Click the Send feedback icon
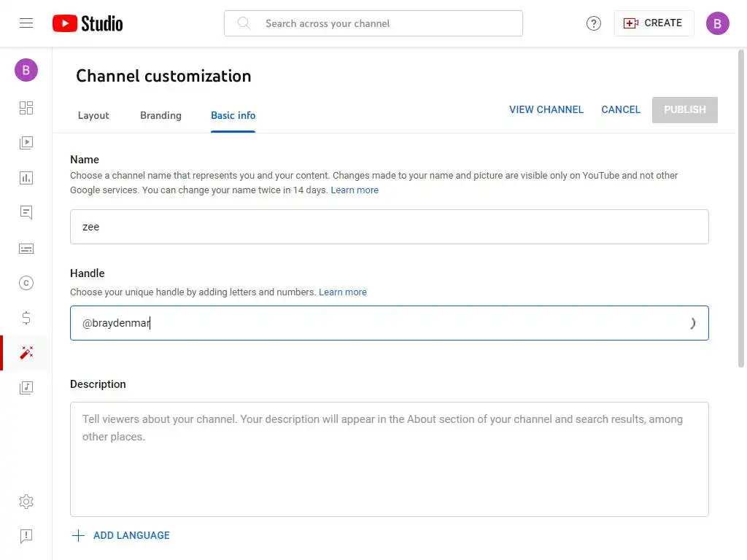The image size is (747, 560). coord(26,537)
